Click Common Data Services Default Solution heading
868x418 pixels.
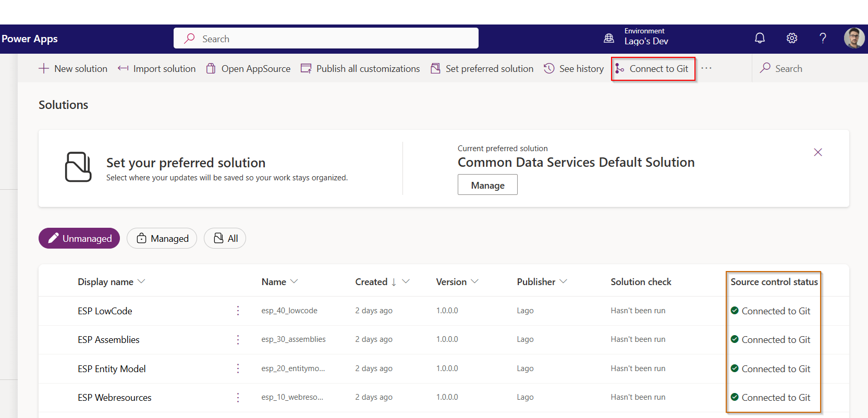pyautogui.click(x=576, y=162)
